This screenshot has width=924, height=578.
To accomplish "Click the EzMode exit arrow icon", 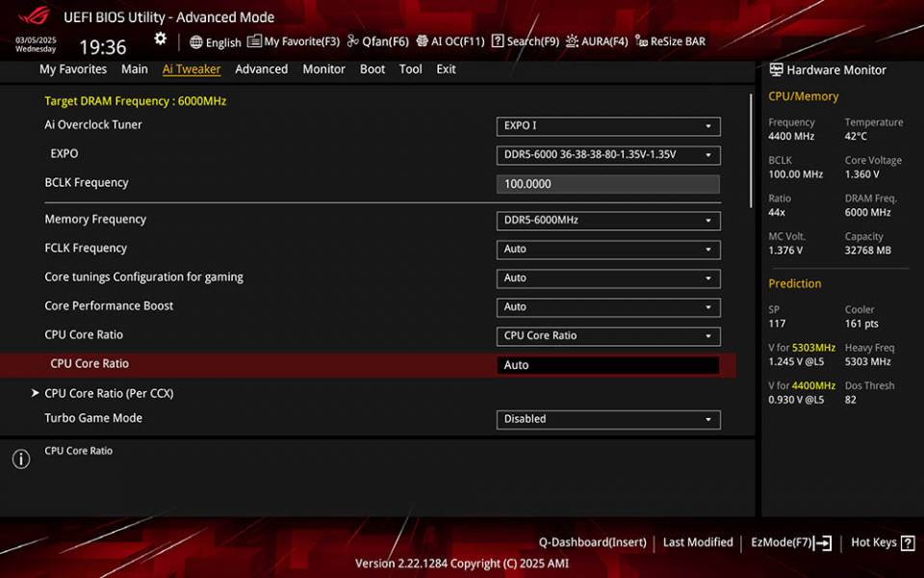I will 822,542.
